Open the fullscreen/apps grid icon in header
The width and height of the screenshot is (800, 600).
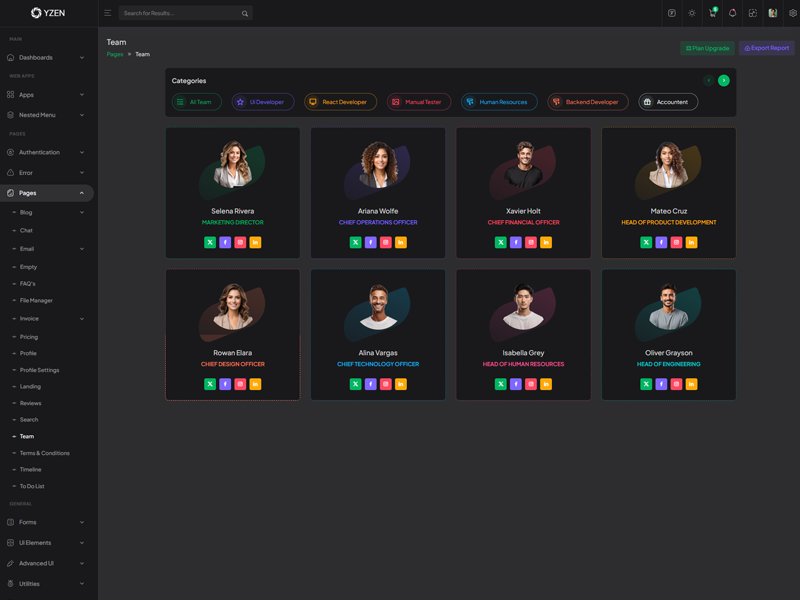coord(752,13)
